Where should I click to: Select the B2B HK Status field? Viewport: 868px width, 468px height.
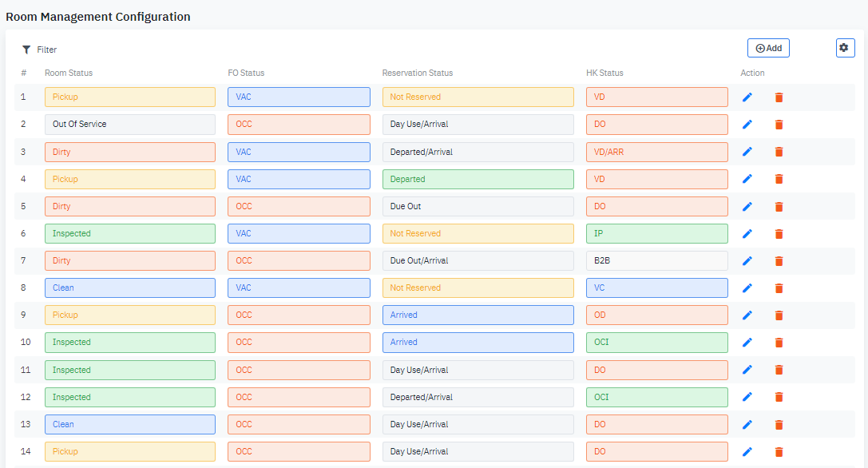tap(656, 260)
